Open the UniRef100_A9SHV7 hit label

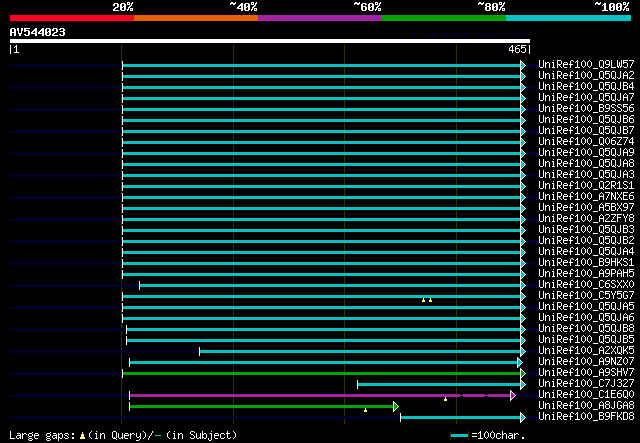(586, 373)
